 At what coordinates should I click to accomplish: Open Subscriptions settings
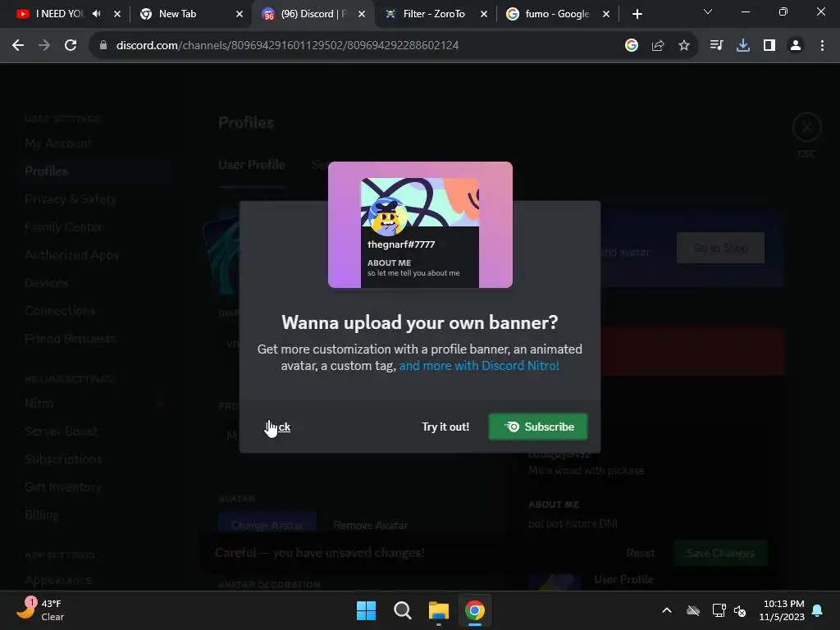click(63, 459)
